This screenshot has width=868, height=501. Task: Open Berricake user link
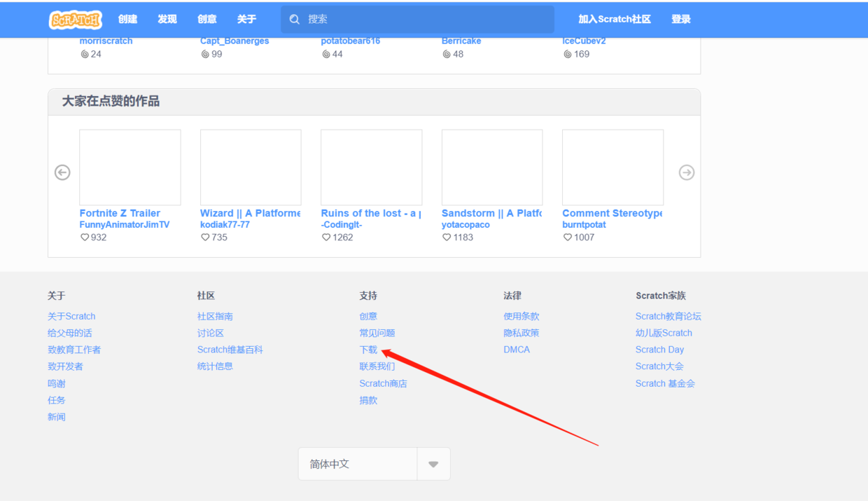click(x=461, y=41)
